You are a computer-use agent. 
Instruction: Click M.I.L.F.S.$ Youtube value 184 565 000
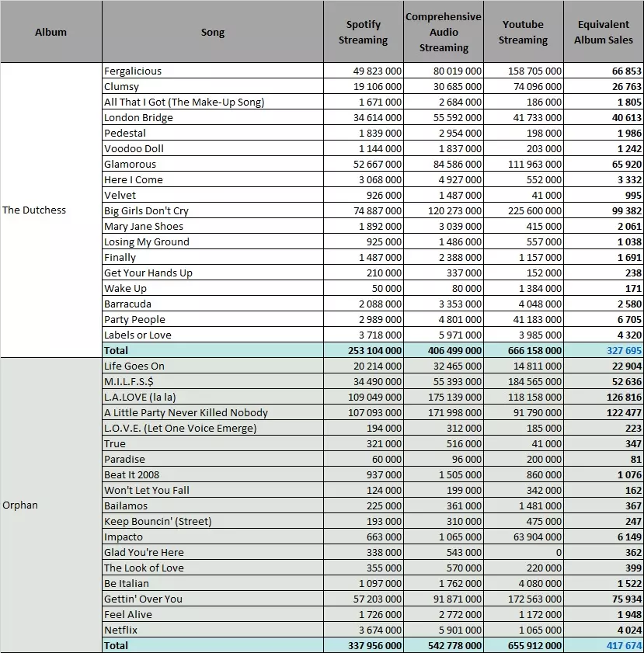[523, 381]
